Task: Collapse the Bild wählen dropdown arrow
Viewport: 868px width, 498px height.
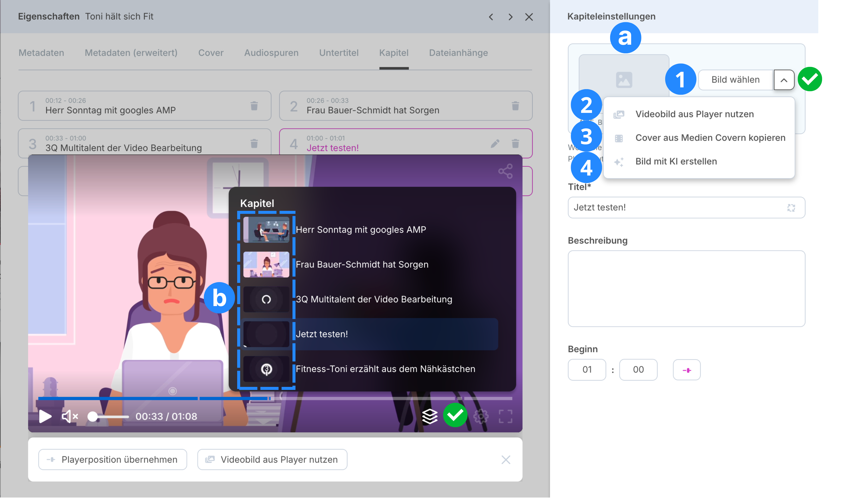Action: [x=783, y=80]
